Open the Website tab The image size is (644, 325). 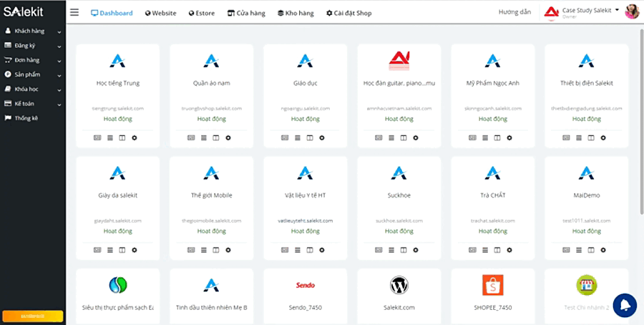point(160,13)
